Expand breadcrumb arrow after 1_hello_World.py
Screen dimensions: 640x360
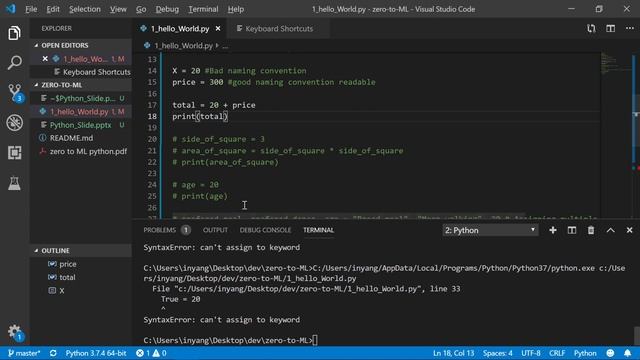(218, 46)
